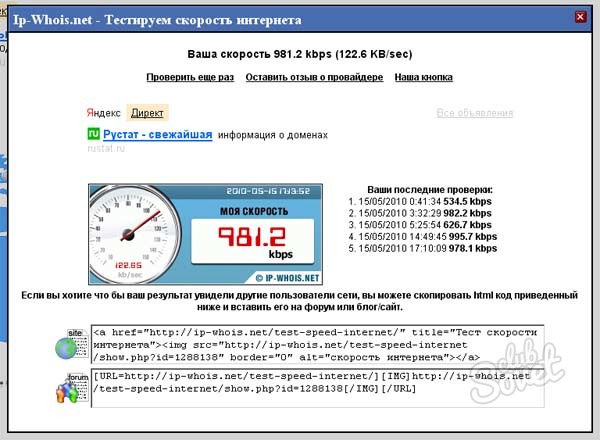
Task: Click the 'Директ' link next to Яндекс
Action: [x=147, y=113]
